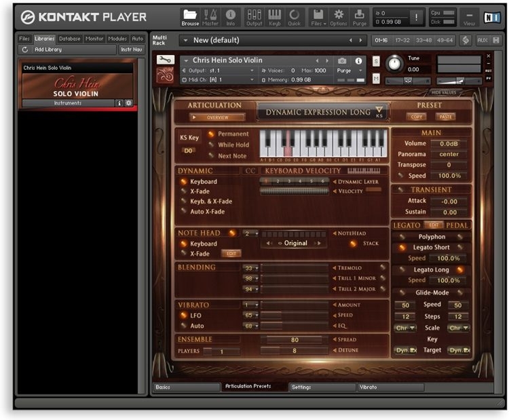Click the Hide Values button

pos(444,92)
